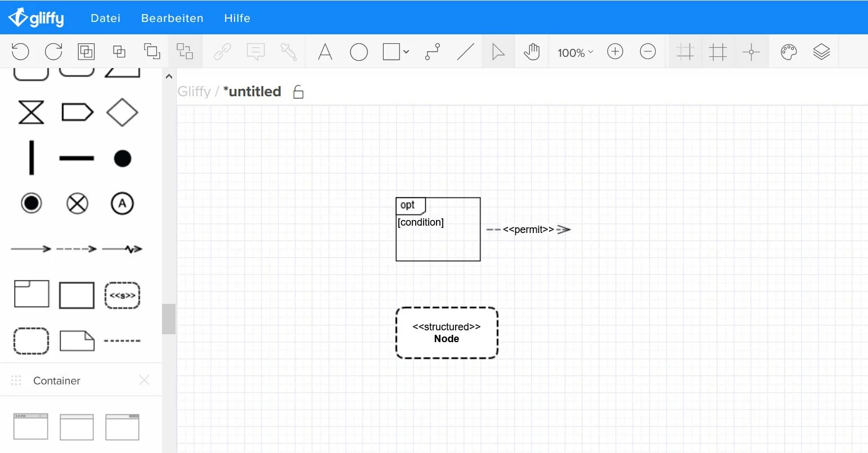868x453 pixels.
Task: Click the unlocked padlock icon
Action: point(298,92)
